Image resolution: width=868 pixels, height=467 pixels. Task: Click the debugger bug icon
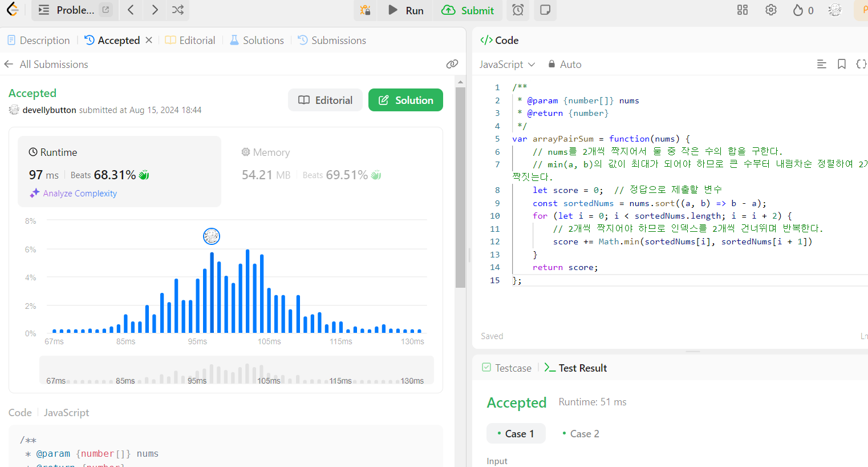(365, 10)
